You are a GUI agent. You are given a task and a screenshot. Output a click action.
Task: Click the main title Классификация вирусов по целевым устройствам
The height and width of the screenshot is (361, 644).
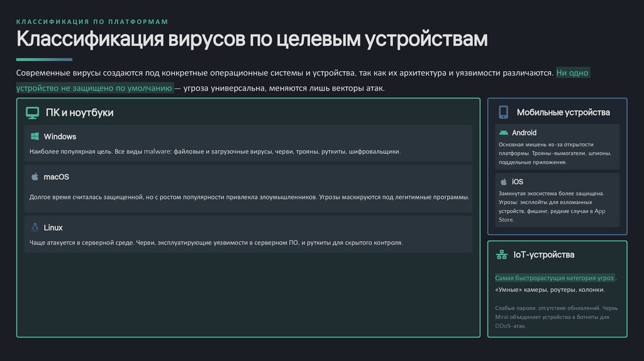pos(252,39)
